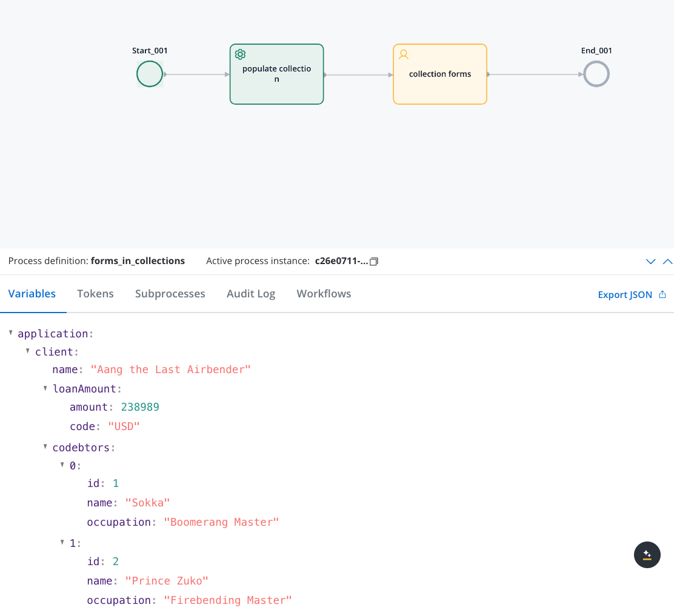Collapse the client tree node
The image size is (674, 616).
[x=28, y=351]
